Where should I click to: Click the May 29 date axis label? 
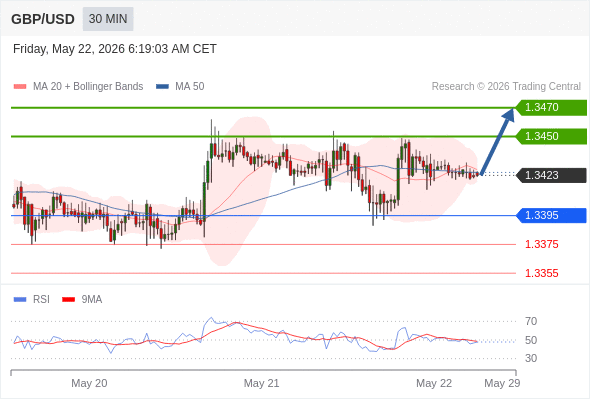click(x=502, y=383)
